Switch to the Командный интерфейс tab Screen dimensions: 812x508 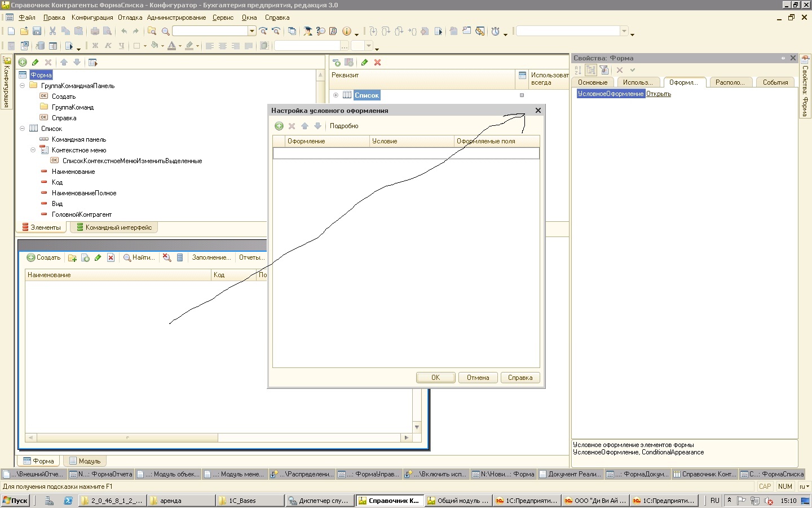114,227
